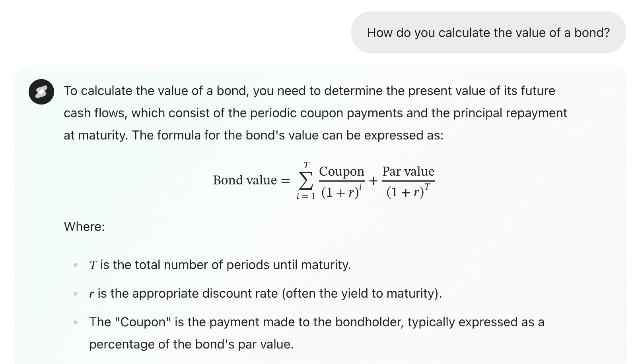Click the bullet dot before 'r is the appropriate'
The image size is (638, 364).
[x=76, y=294]
